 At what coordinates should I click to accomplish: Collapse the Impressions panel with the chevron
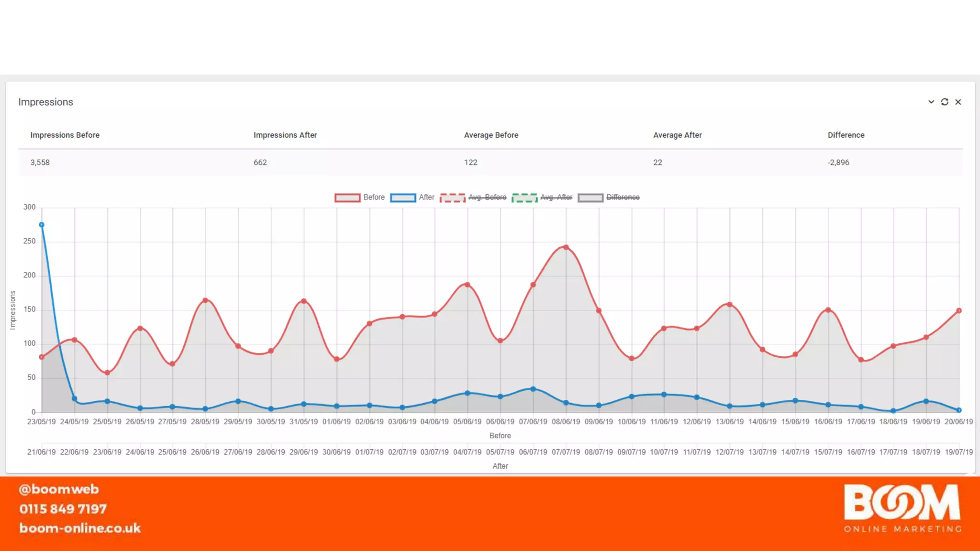click(931, 102)
